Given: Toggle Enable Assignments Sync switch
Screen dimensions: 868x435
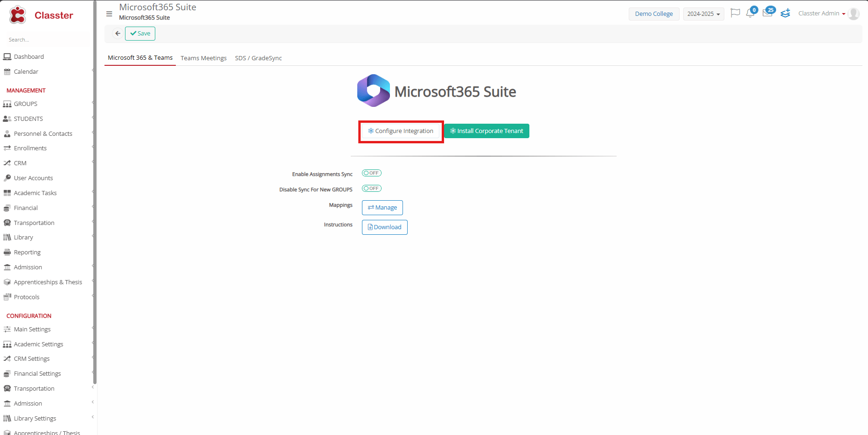Looking at the screenshot, I should pos(372,173).
